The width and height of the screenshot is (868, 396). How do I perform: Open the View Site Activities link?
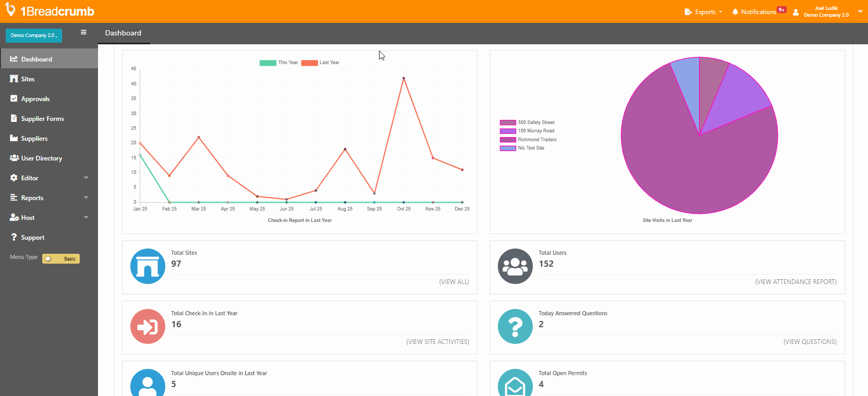point(437,342)
